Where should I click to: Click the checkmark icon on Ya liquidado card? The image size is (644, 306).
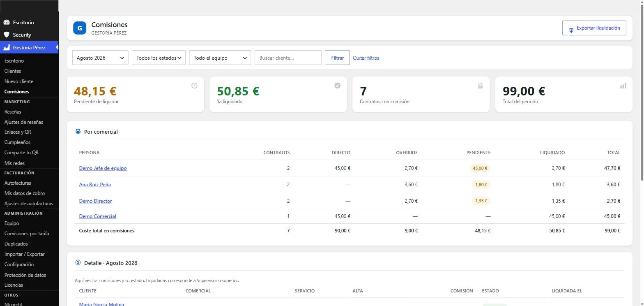pyautogui.click(x=338, y=86)
